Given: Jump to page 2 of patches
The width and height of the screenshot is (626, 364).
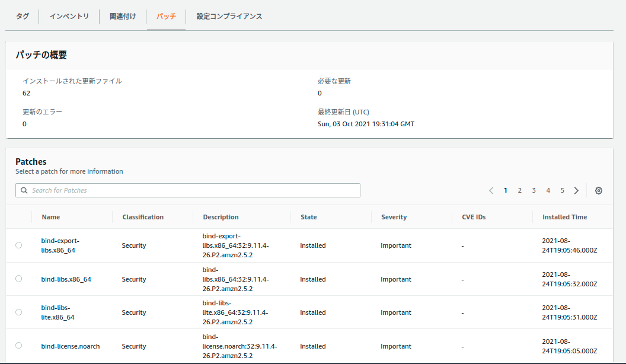Looking at the screenshot, I should [520, 191].
